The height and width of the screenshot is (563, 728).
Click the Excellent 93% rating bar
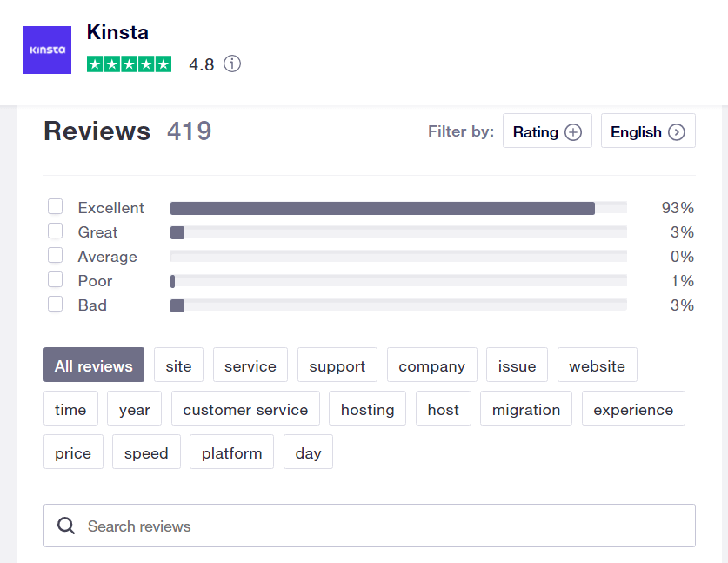tap(399, 208)
